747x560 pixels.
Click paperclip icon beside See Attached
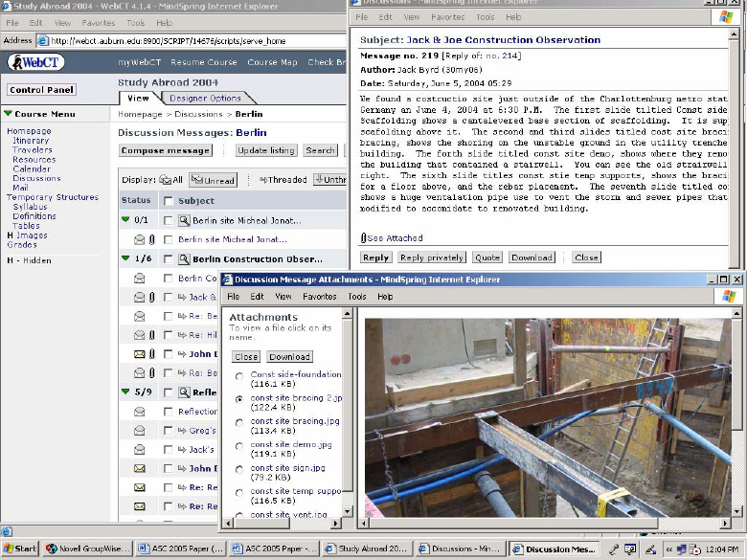tap(364, 237)
